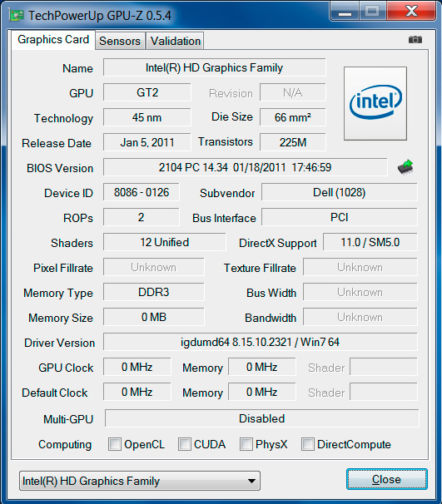The image size is (442, 504).
Task: Click the Bandwidth Unknown field
Action: tap(360, 317)
